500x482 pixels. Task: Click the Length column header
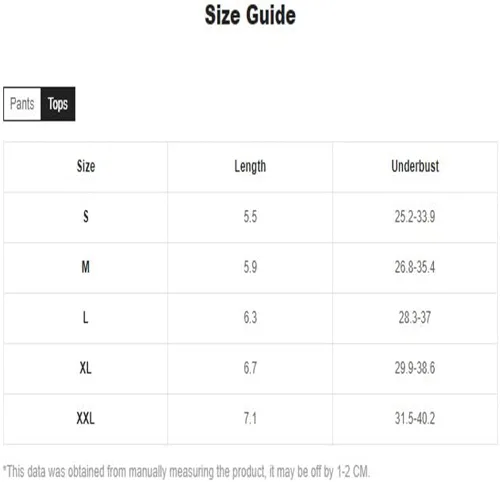pos(250,166)
